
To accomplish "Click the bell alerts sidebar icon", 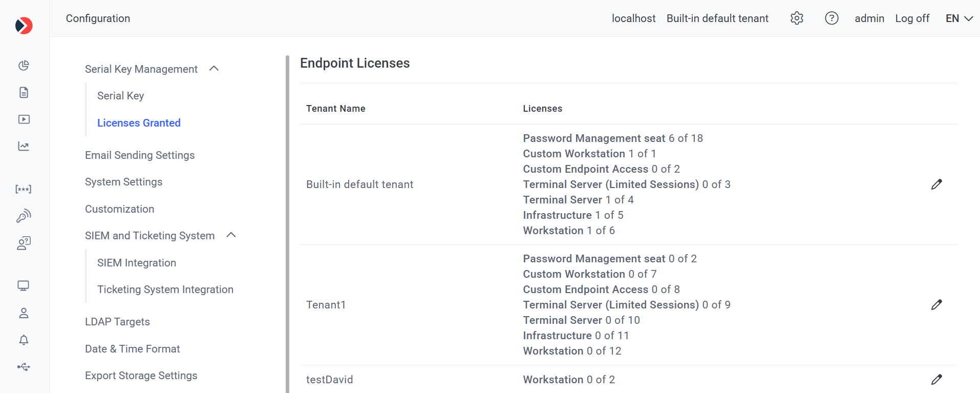I will [24, 340].
